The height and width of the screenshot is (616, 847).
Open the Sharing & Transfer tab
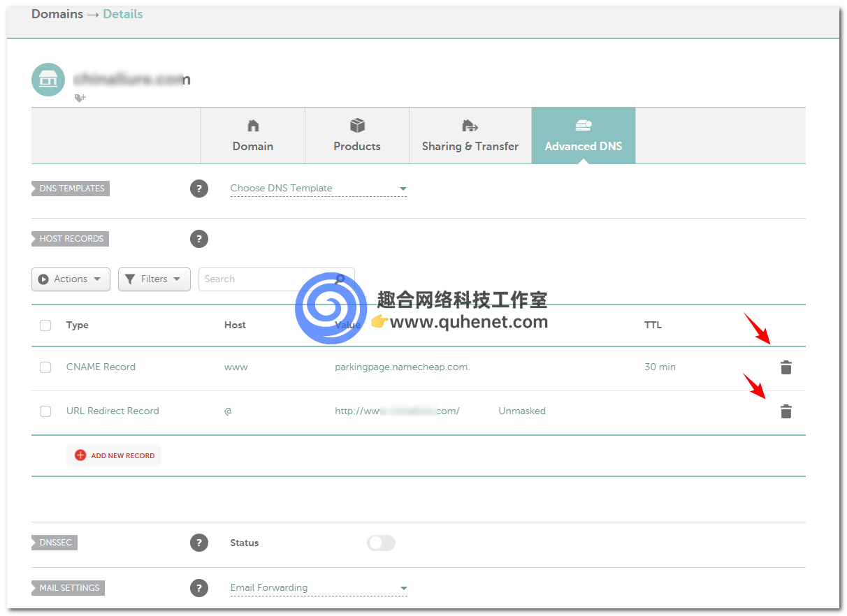(x=470, y=135)
